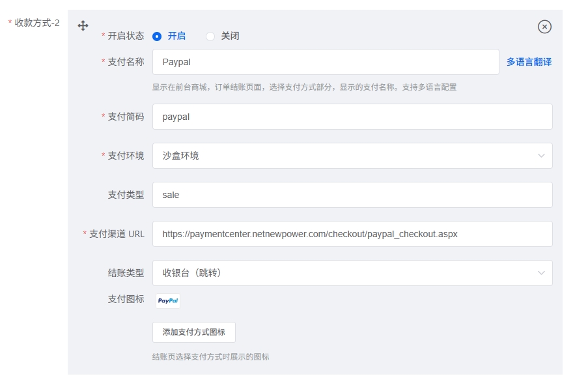Click the PayPal payment icon thumbnail

pyautogui.click(x=168, y=300)
